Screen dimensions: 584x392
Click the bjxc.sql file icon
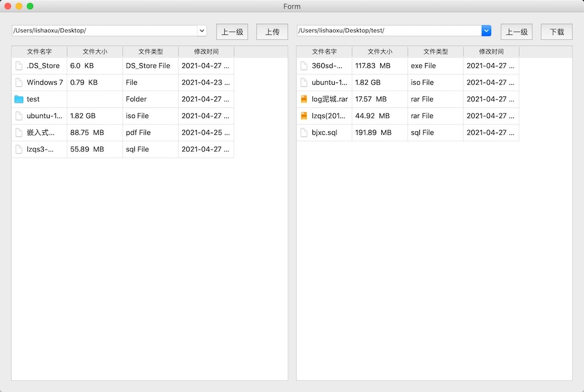pyautogui.click(x=304, y=133)
